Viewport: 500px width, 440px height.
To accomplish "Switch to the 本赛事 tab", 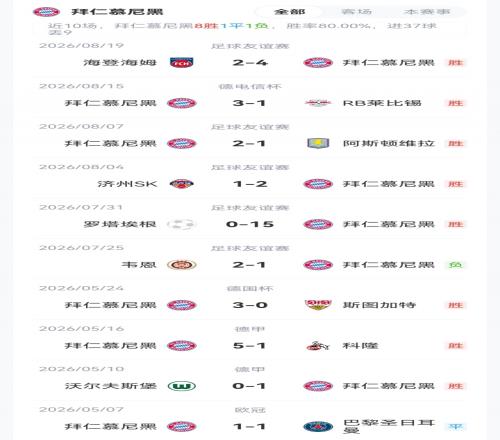I will click(x=427, y=12).
